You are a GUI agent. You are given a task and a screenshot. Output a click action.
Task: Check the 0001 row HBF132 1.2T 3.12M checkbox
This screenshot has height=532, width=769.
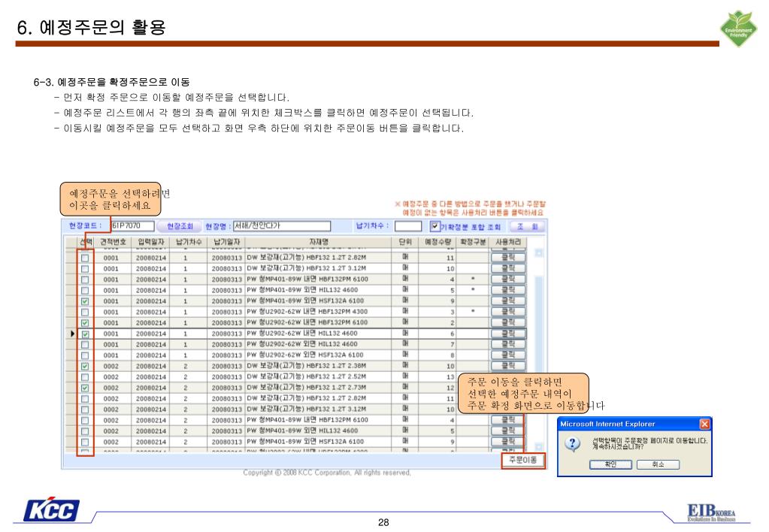(x=85, y=269)
